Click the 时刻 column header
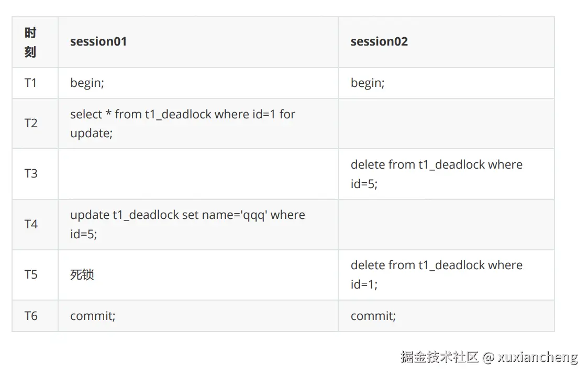This screenshot has width=588, height=376. (30, 42)
